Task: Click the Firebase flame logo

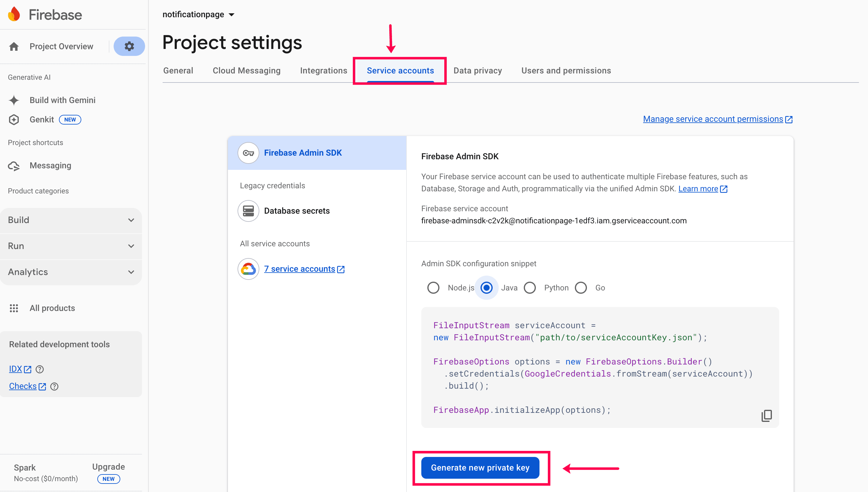Action: tap(14, 15)
